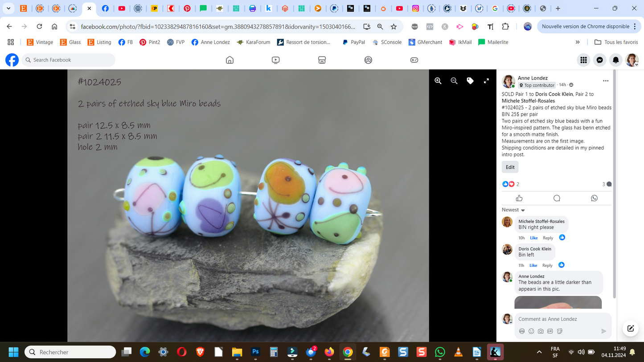This screenshot has height=362, width=644.
Task: Click the Facebook logo
Action: pos(12,60)
